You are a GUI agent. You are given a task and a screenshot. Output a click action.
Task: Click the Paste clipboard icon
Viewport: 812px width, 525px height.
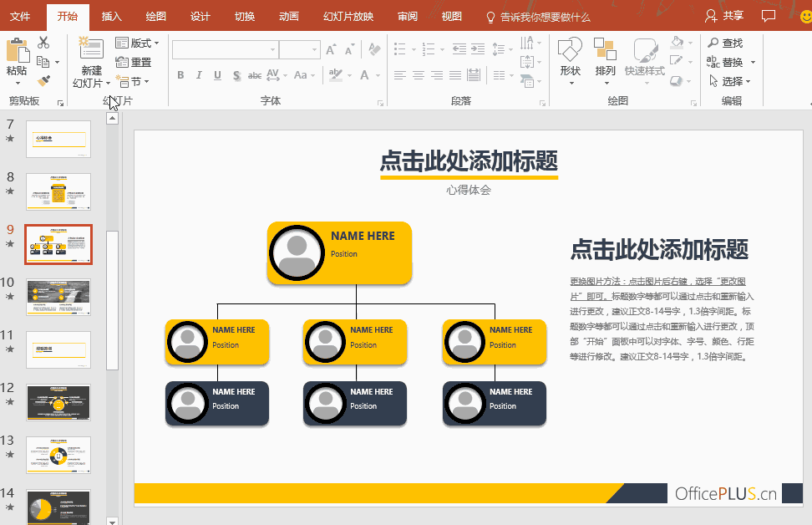17,50
